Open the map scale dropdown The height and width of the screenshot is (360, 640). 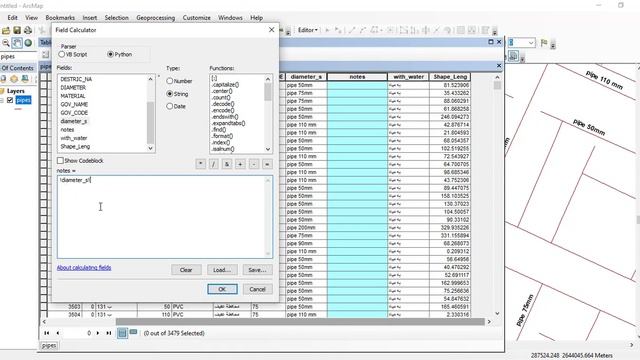click(x=531, y=43)
